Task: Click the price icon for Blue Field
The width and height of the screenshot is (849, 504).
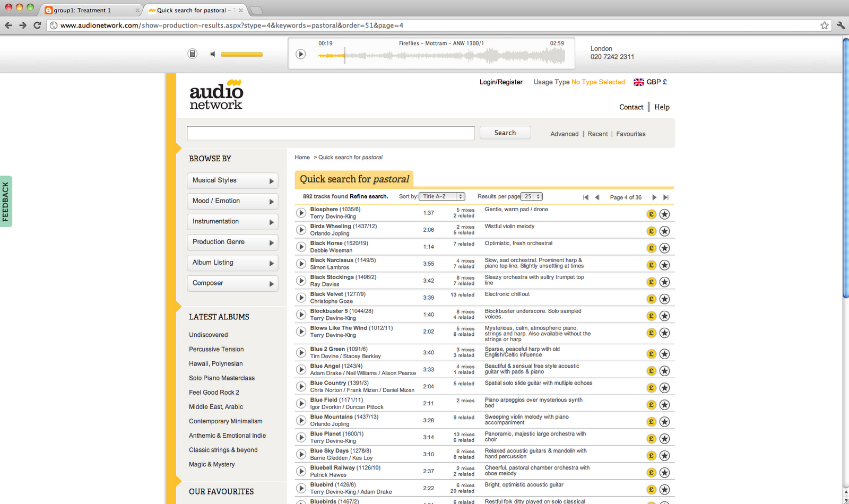Action: [x=652, y=405]
